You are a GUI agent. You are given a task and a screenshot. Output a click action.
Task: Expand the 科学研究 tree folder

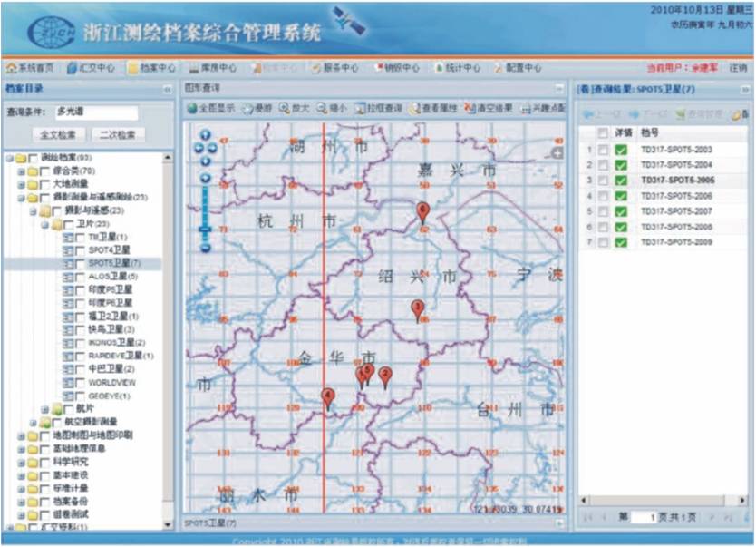(20, 462)
